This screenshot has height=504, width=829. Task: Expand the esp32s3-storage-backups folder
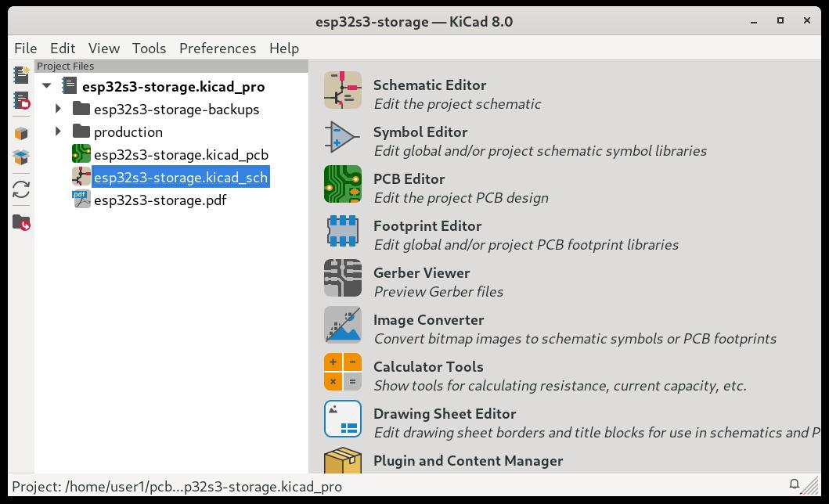pyautogui.click(x=59, y=109)
